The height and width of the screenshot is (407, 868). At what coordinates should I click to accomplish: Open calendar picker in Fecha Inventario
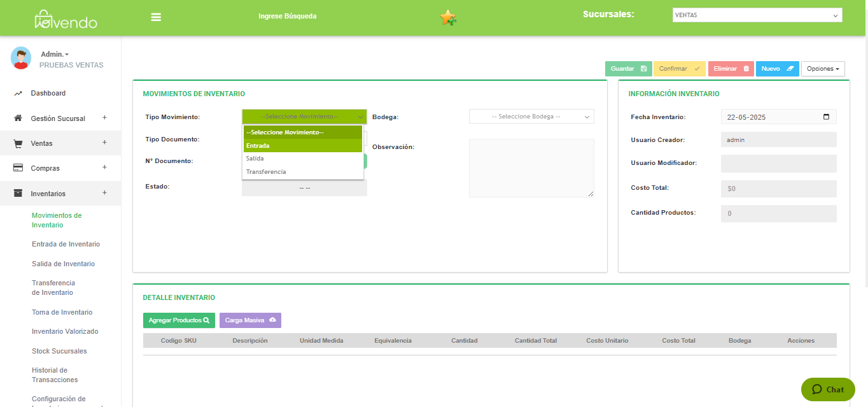click(826, 117)
